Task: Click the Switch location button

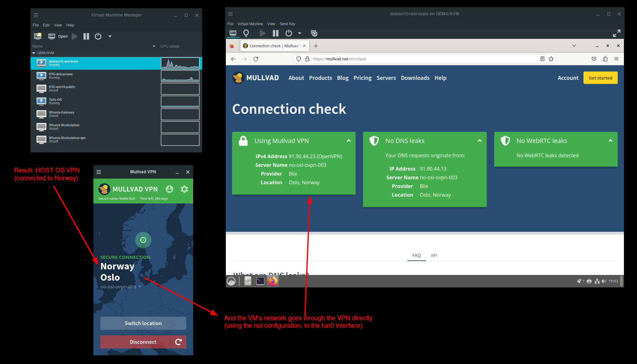Action: [143, 323]
